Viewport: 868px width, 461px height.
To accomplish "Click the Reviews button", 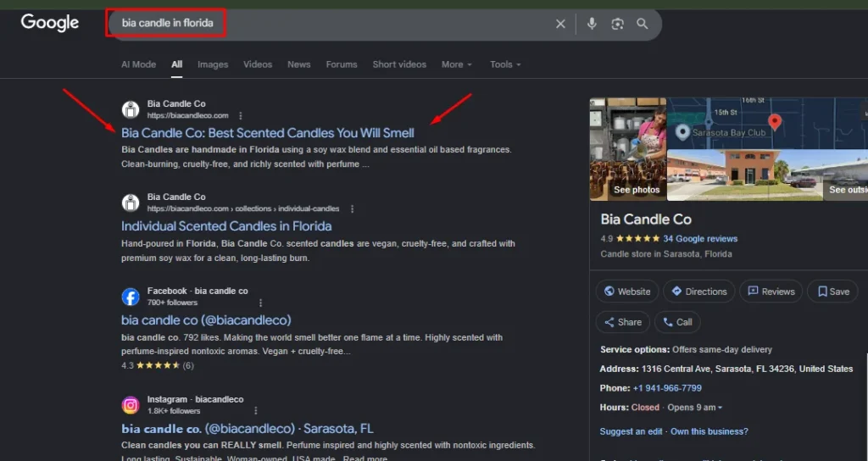I will point(771,292).
